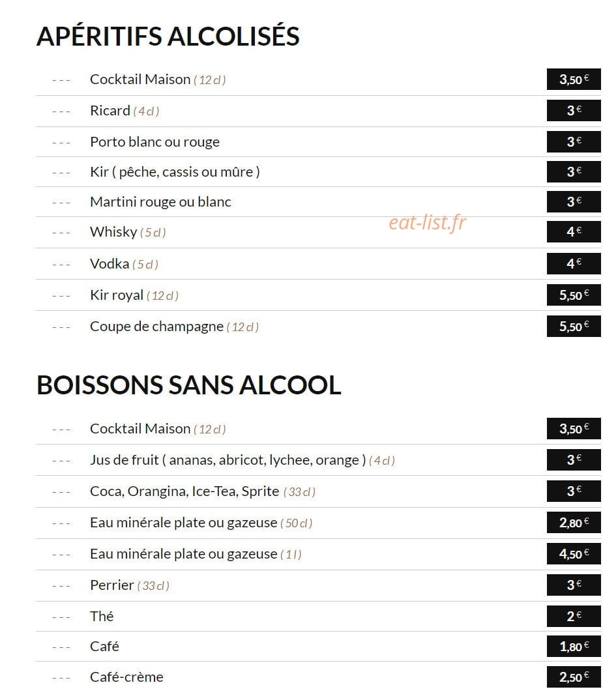Click Martini rouge ou blanc entry

click(x=160, y=202)
